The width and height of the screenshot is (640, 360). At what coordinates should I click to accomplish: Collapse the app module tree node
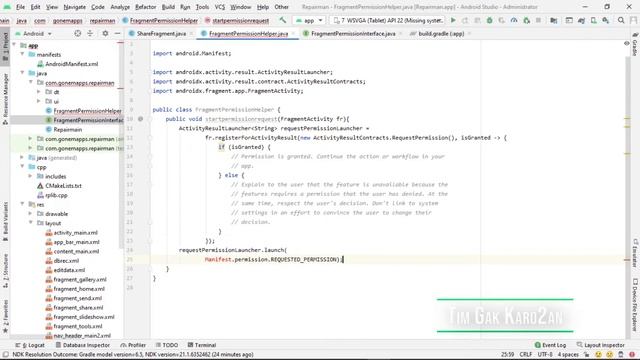click(x=15, y=45)
